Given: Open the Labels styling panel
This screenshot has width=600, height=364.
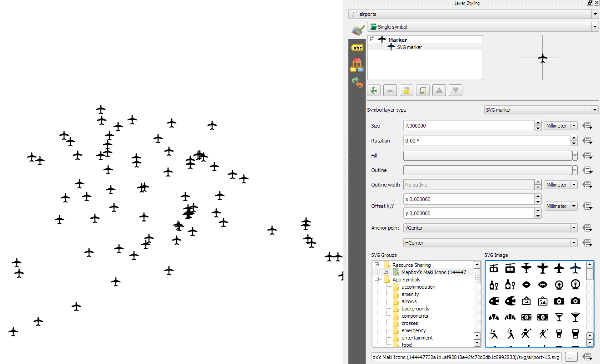Looking at the screenshot, I should click(x=357, y=48).
